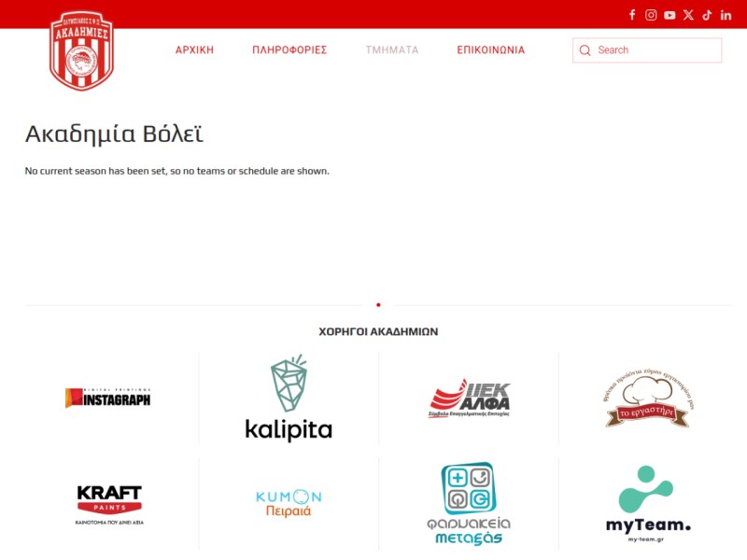Open the LinkedIn icon

click(726, 15)
